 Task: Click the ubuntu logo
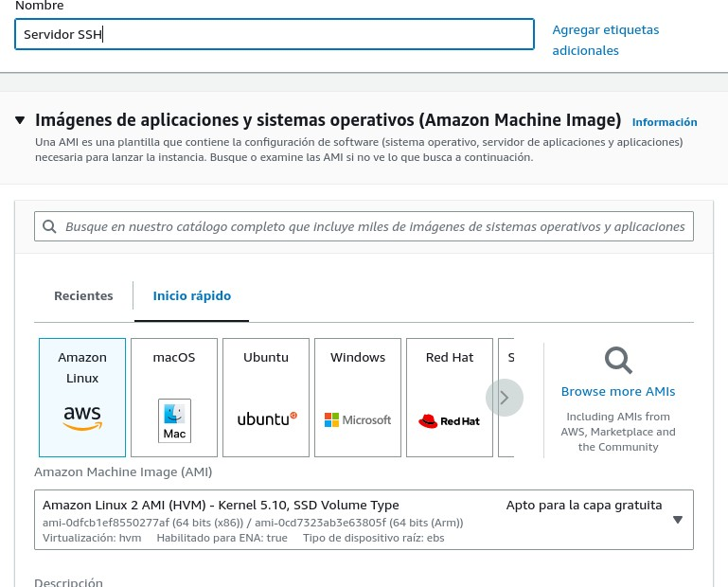point(267,418)
